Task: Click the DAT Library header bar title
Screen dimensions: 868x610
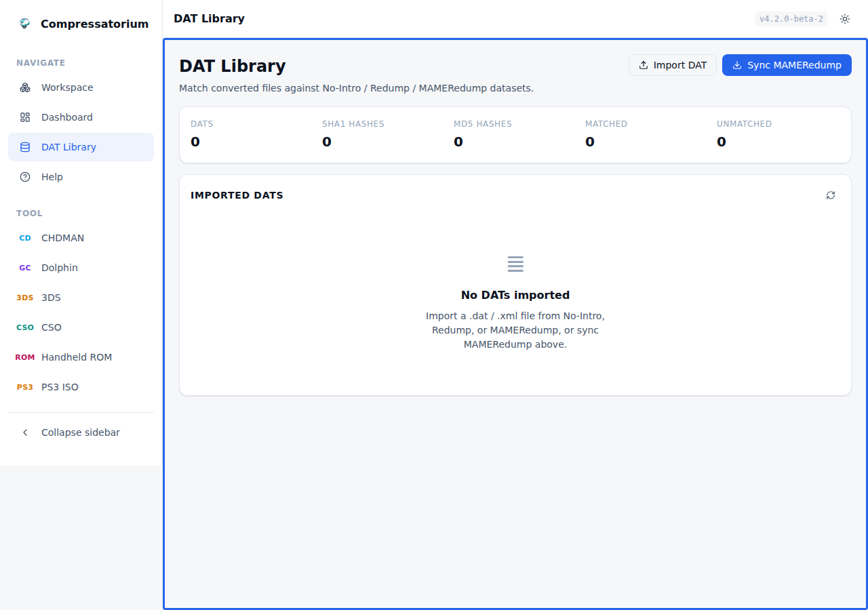Action: [x=209, y=18]
